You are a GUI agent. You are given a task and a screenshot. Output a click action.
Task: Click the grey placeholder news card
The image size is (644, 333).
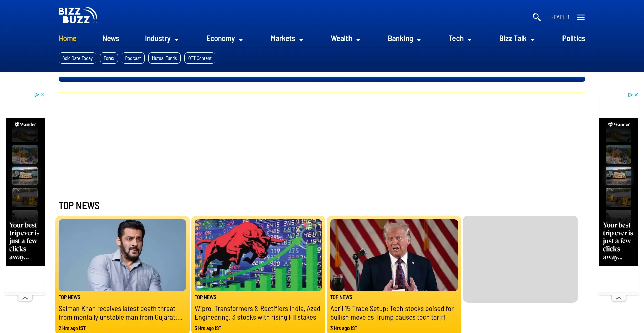[520, 259]
